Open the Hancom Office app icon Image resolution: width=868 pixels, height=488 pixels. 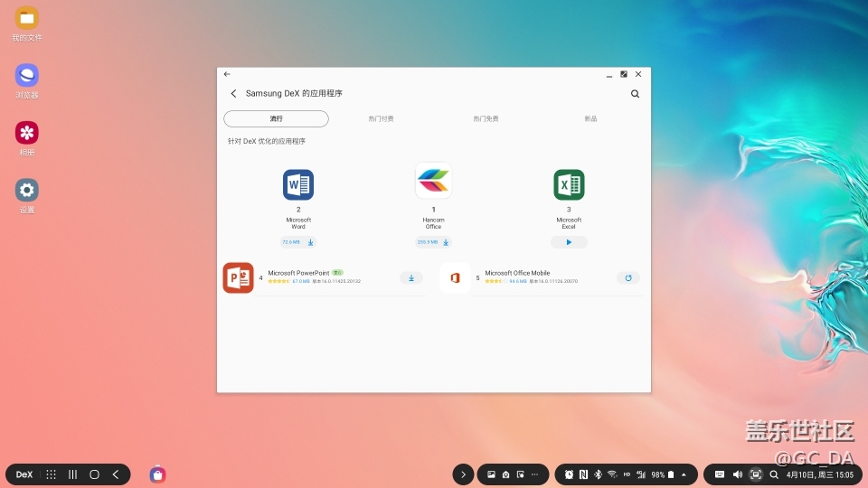click(x=433, y=181)
